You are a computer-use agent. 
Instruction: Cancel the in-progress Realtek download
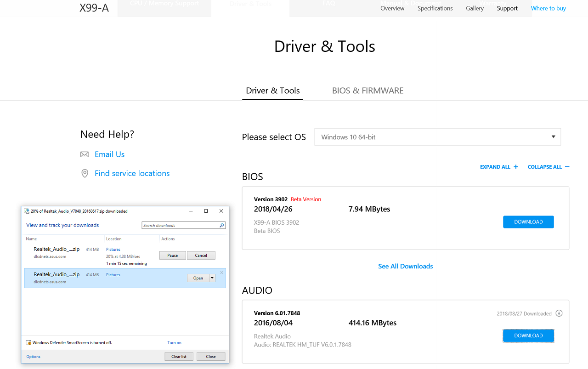201,255
